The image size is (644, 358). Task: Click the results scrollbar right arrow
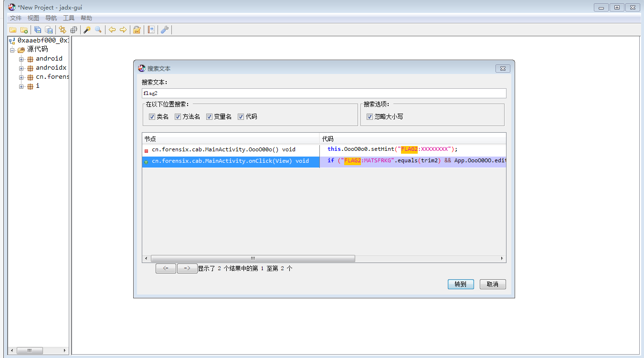(x=502, y=258)
